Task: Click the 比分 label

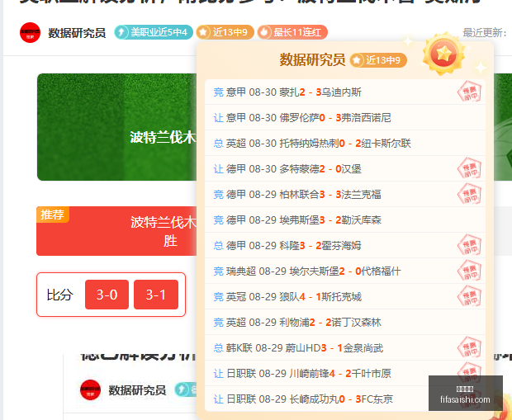Action: (59, 295)
